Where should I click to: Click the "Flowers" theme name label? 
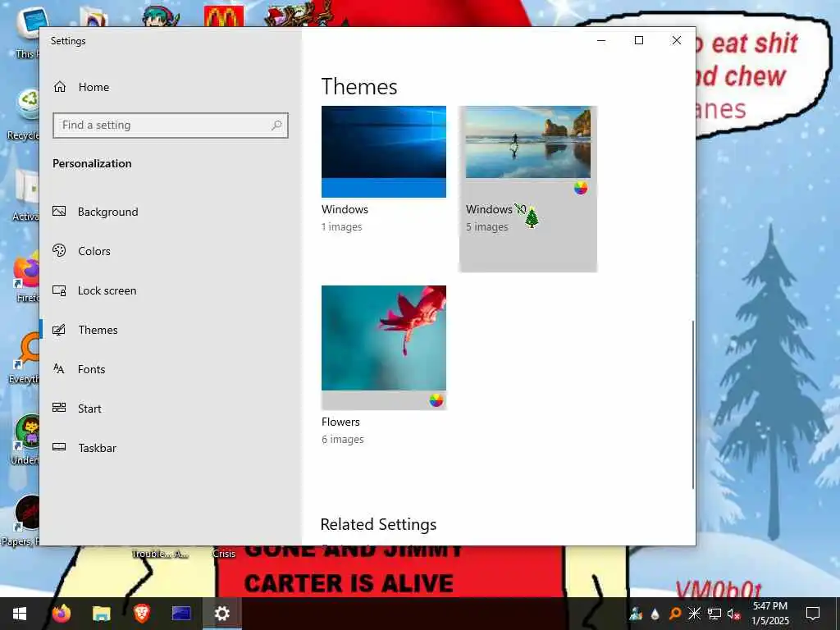340,422
